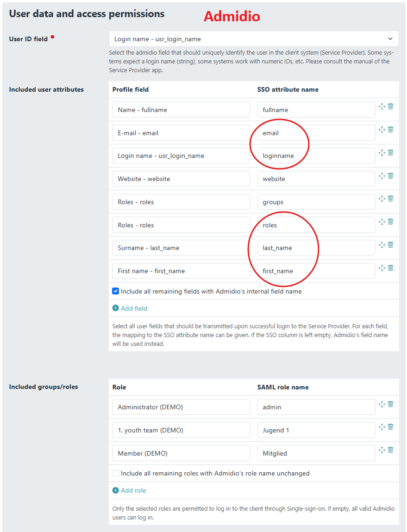Click the trash icon beside last_name
407x532 pixels.
pos(390,244)
